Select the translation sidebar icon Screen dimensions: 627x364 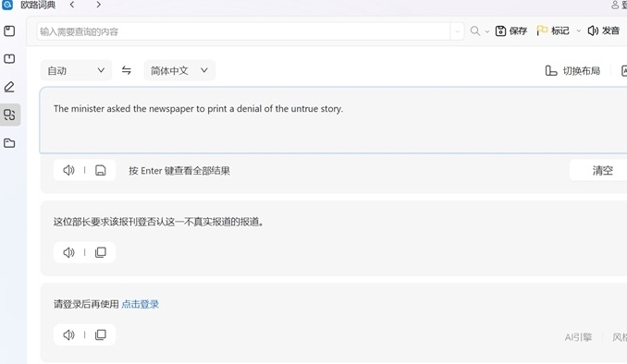(9, 115)
